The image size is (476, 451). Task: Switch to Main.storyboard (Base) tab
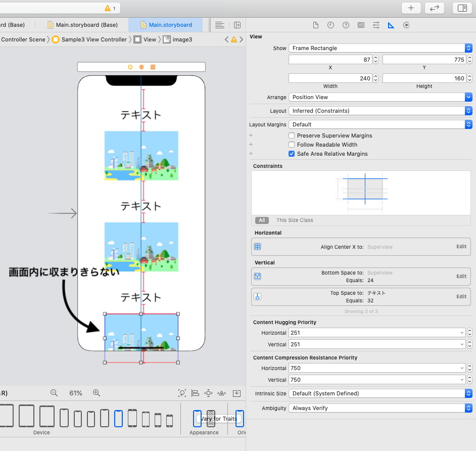(82, 25)
